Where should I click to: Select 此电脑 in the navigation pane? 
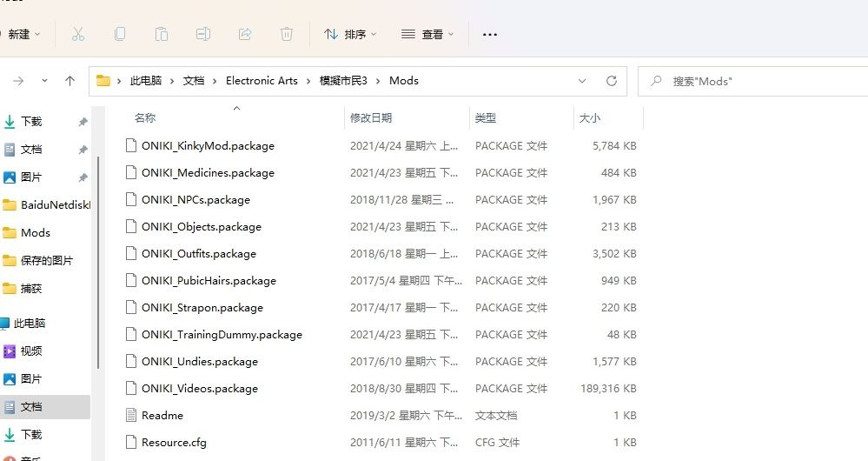(29, 323)
